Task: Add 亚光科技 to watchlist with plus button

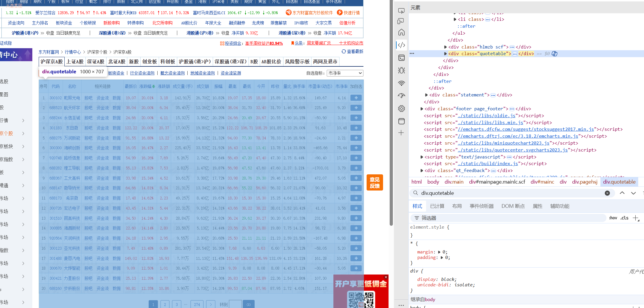Action: point(356,248)
